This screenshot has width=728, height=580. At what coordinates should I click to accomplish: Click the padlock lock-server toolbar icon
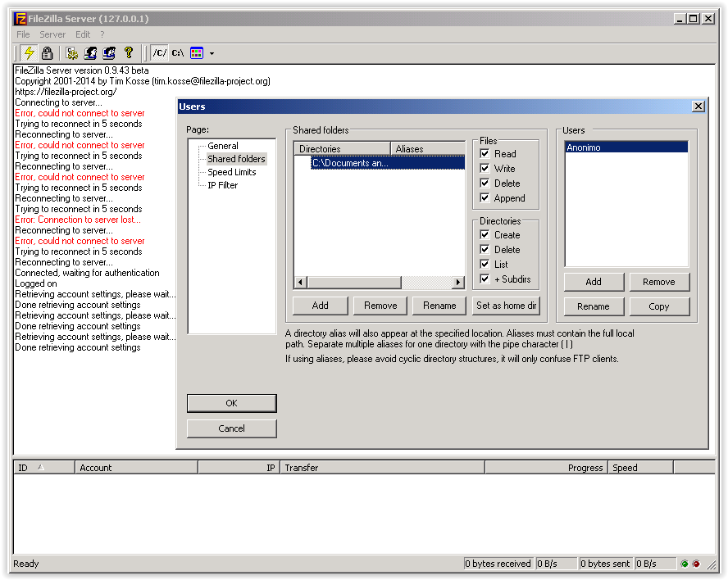point(47,53)
